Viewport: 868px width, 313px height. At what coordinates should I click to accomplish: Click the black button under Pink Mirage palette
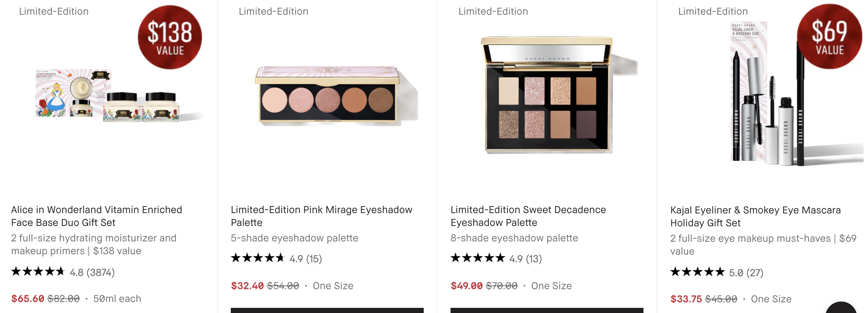[327, 310]
